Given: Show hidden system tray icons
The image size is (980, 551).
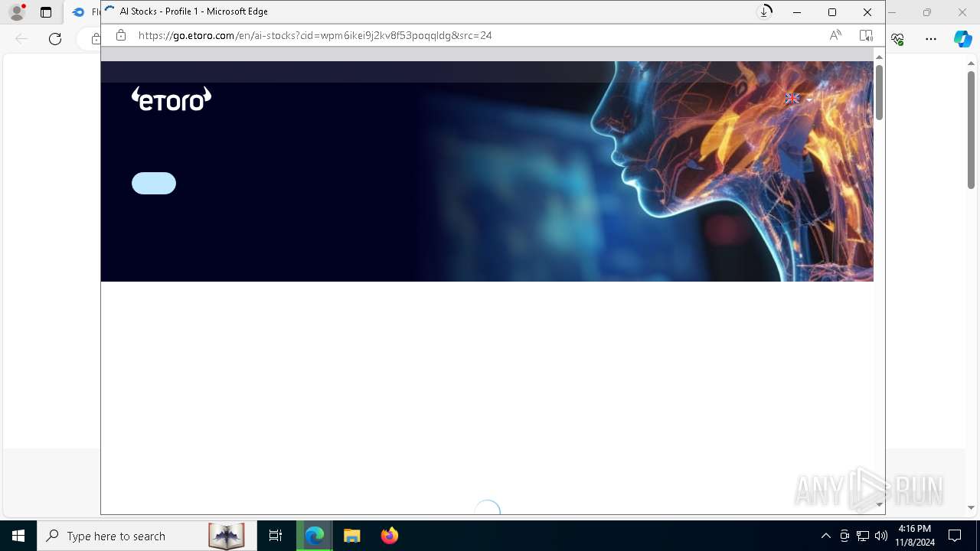Looking at the screenshot, I should (x=825, y=536).
